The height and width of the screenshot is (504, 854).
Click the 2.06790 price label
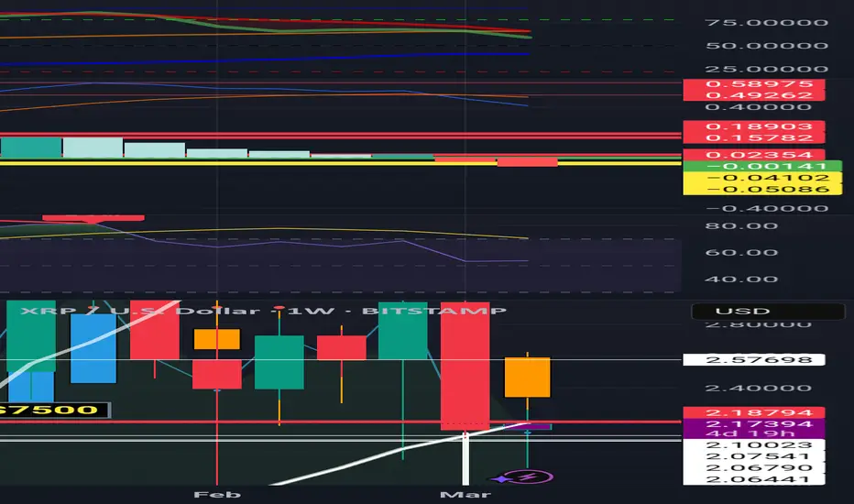(x=754, y=467)
